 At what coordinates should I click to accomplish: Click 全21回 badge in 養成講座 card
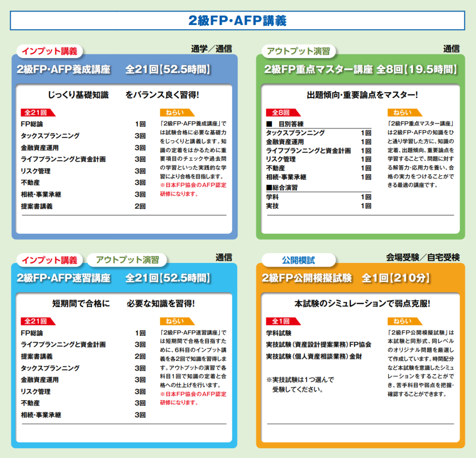[x=36, y=112]
